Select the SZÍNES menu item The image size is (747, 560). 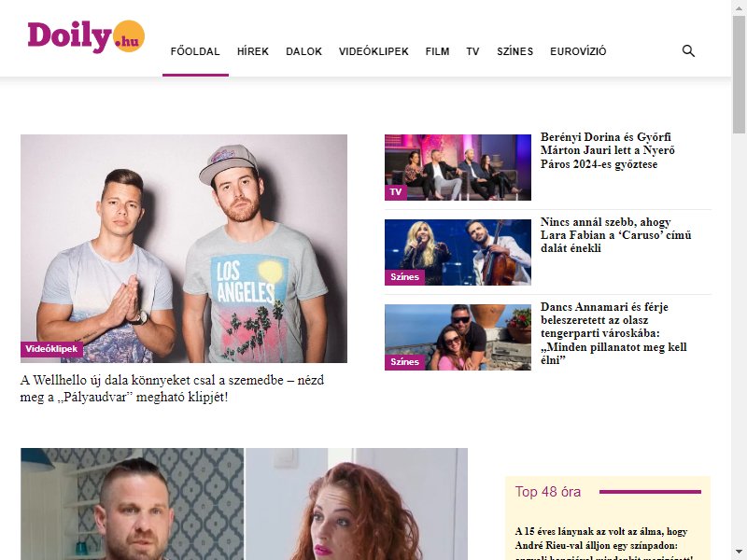515,51
